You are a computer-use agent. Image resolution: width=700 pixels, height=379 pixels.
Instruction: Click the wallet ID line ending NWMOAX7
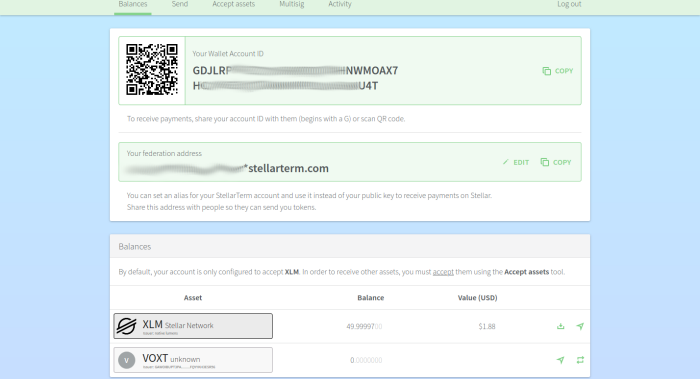(295, 71)
